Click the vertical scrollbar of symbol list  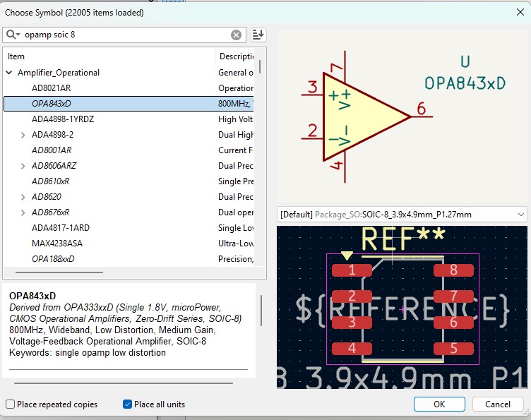coord(260,66)
